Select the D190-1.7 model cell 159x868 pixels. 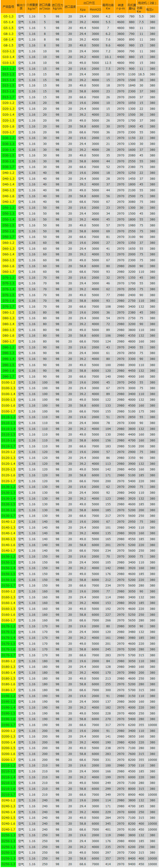pos(8,725)
